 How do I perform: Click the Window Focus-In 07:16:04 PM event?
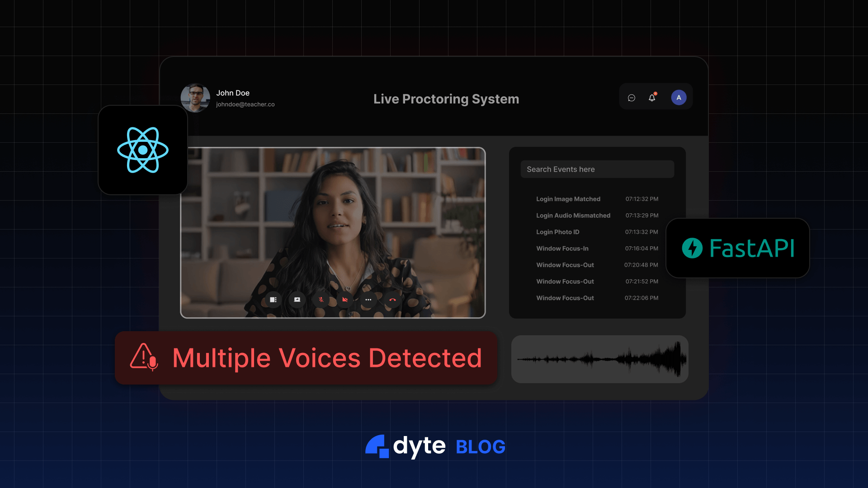pos(597,248)
